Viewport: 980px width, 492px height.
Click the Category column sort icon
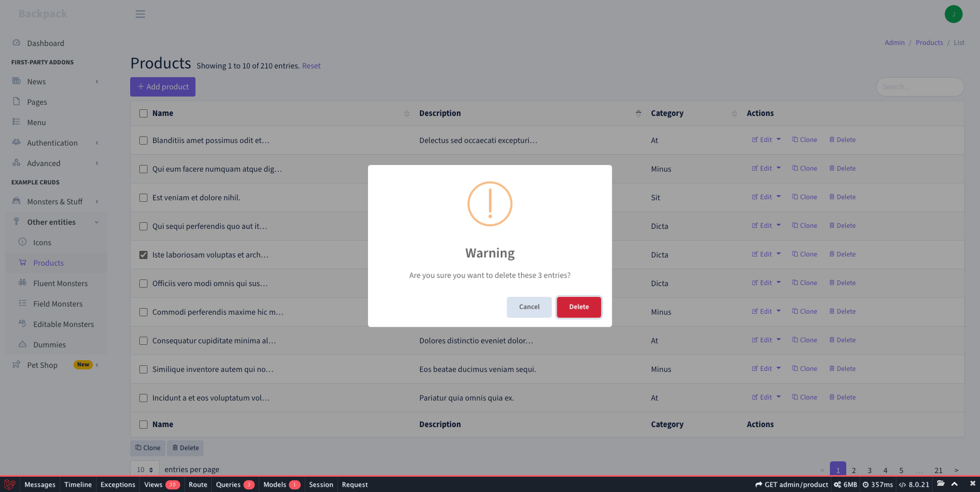click(x=734, y=113)
